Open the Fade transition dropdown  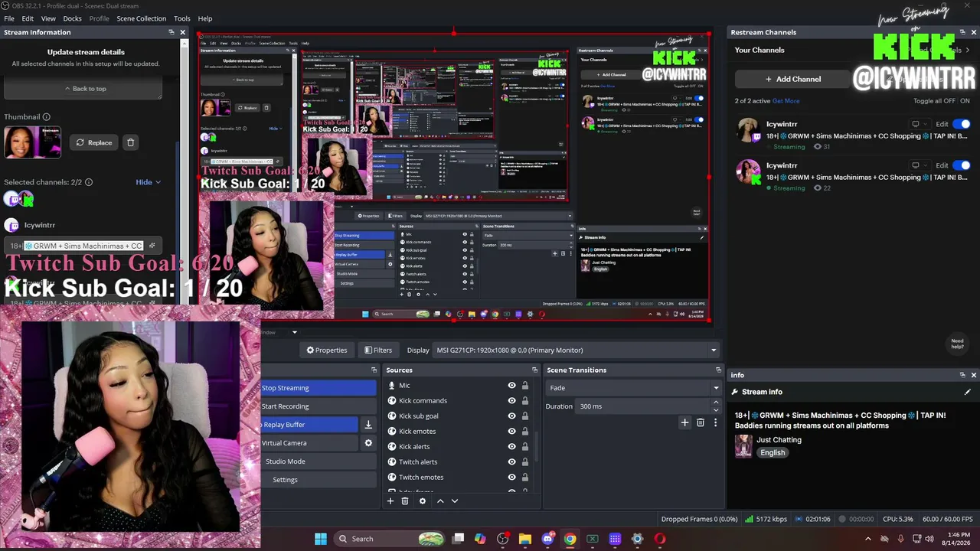click(x=634, y=388)
